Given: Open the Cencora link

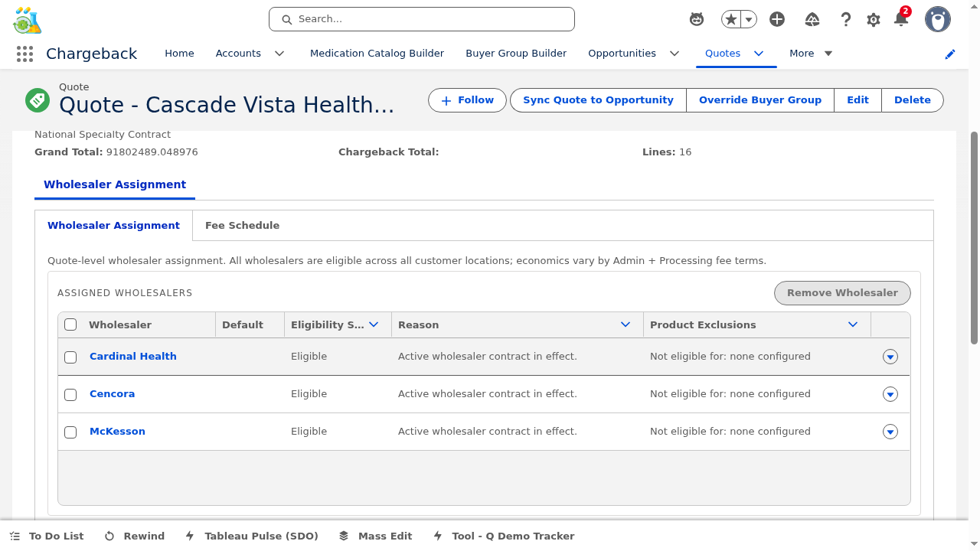Looking at the screenshot, I should coord(112,394).
